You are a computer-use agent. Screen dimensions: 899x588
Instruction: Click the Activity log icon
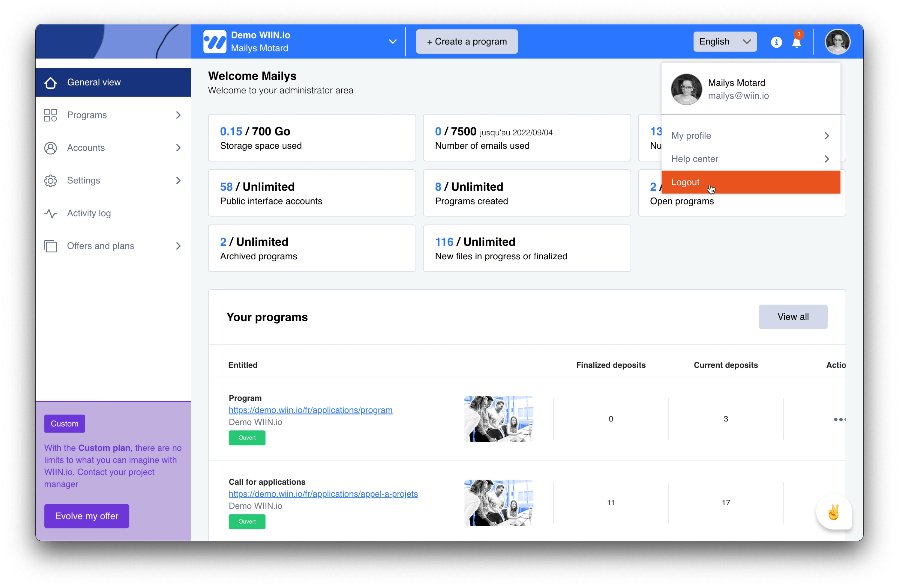(51, 213)
